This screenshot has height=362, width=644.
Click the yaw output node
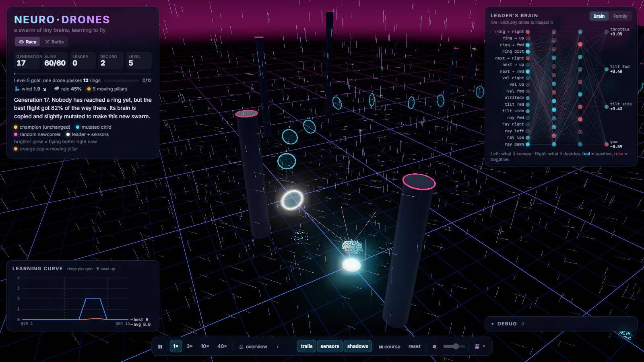point(607,144)
